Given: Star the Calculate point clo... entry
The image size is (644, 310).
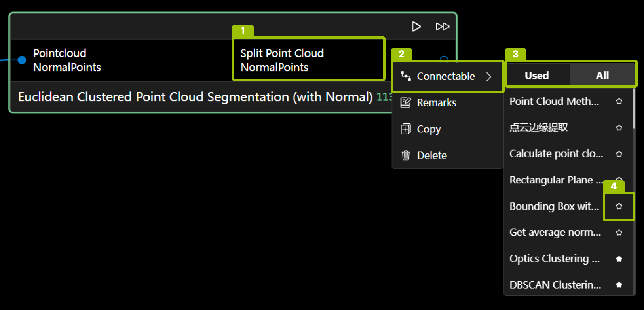Looking at the screenshot, I should (x=619, y=154).
